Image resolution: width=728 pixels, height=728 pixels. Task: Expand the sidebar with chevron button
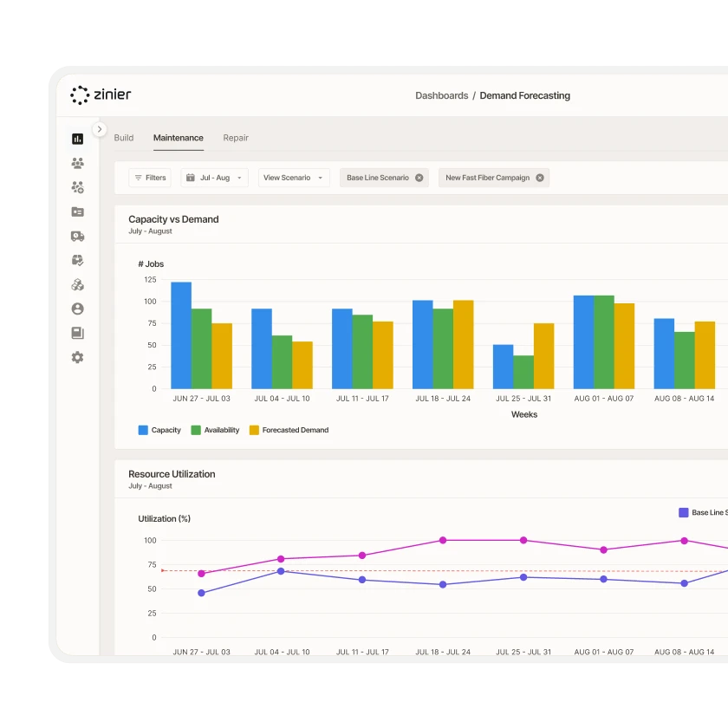[x=100, y=129]
